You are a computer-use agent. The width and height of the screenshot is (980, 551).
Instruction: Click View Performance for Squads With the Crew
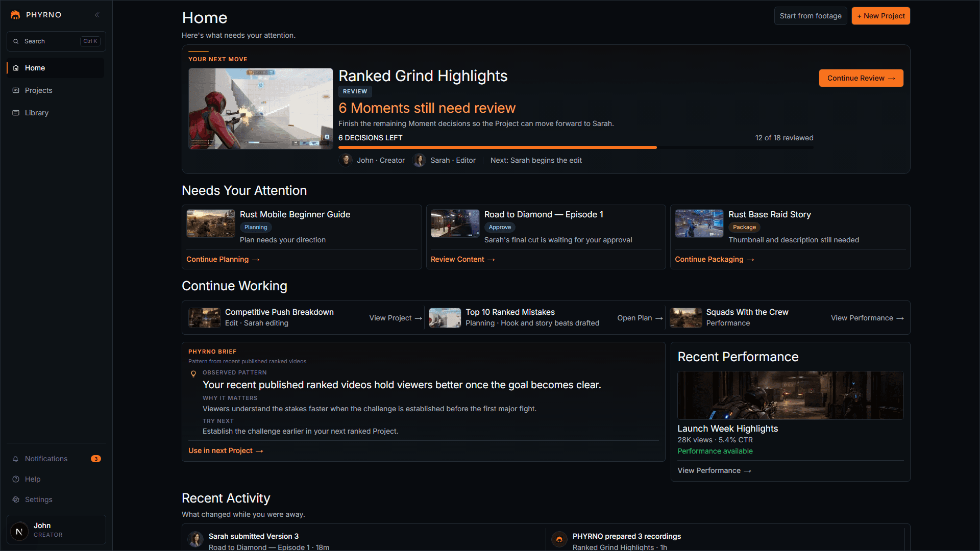867,318
